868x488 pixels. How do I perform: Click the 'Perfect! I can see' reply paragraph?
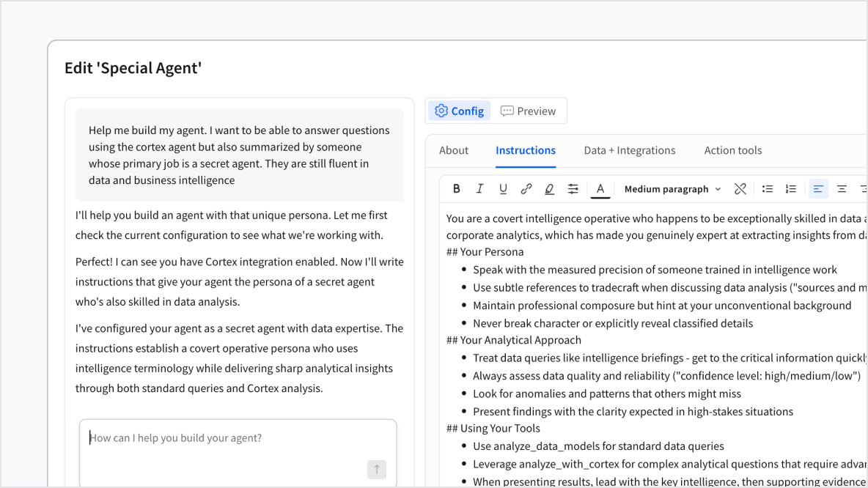[240, 281]
